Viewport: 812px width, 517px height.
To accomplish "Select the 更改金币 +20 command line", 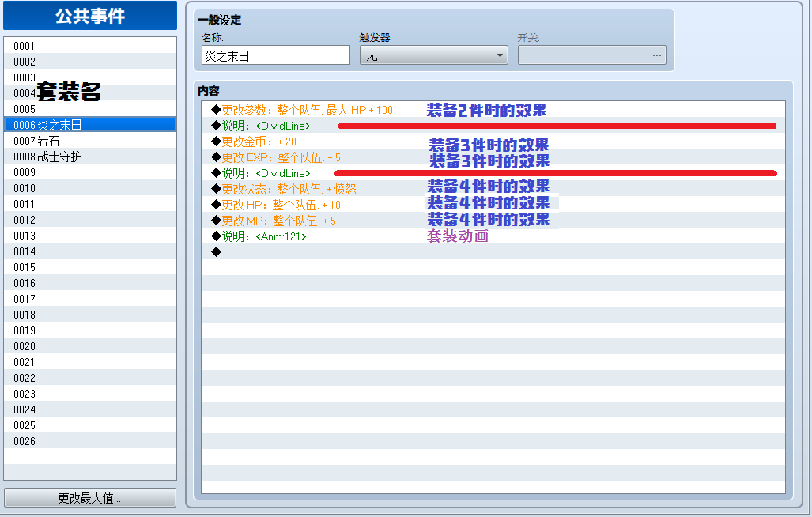I will pos(493,142).
